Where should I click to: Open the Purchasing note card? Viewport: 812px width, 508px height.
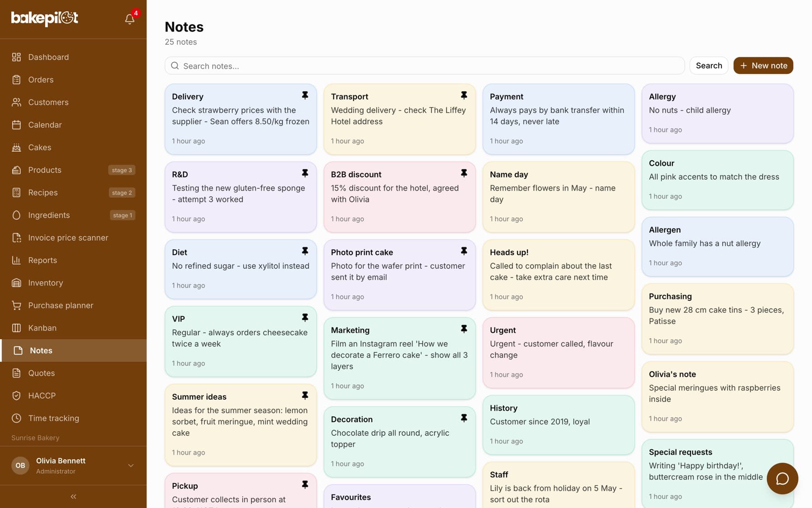click(717, 319)
